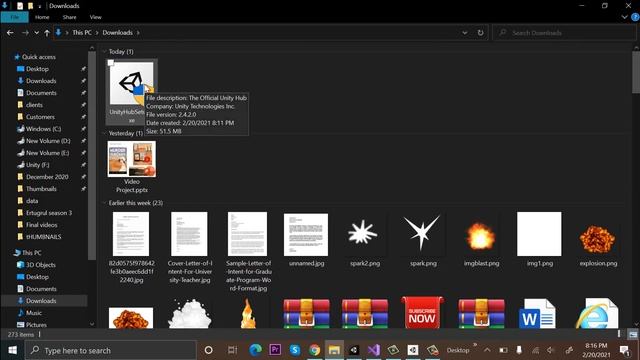
Task: Click the taskbar search box
Action: (x=111, y=350)
